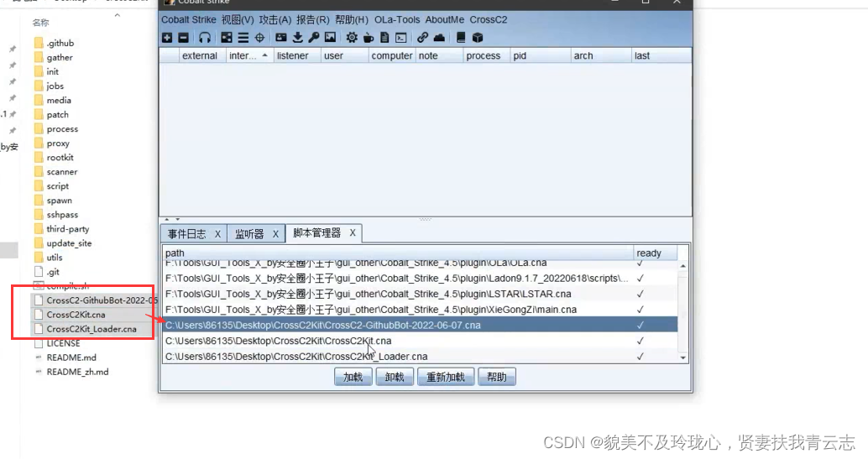Open the 视图(V) menu
The width and height of the screenshot is (868, 459).
[x=238, y=20]
